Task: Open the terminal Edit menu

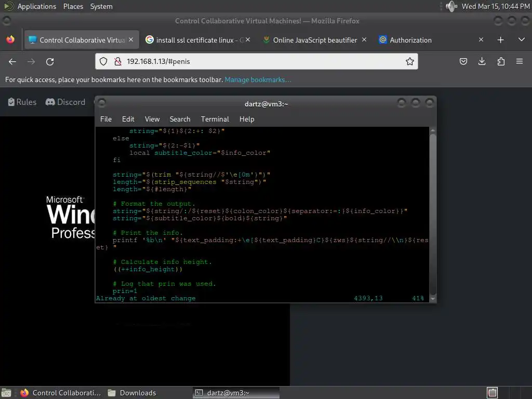Action: pos(128,119)
